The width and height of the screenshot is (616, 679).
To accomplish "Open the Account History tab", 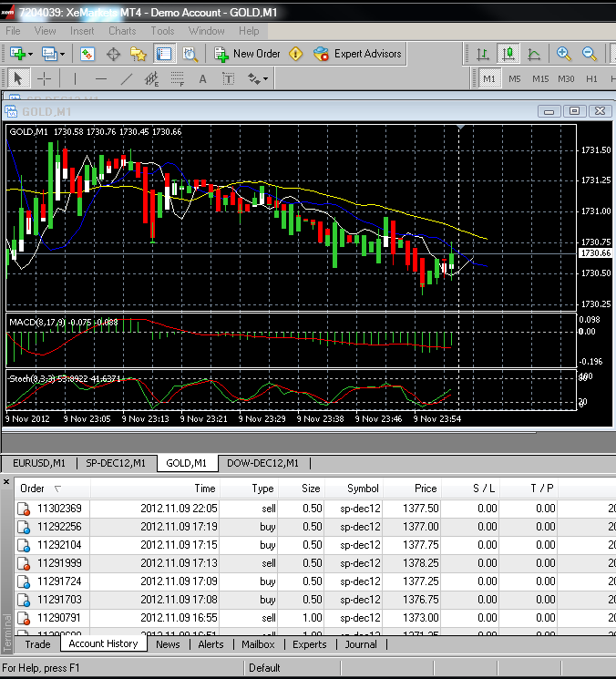I will (103, 643).
